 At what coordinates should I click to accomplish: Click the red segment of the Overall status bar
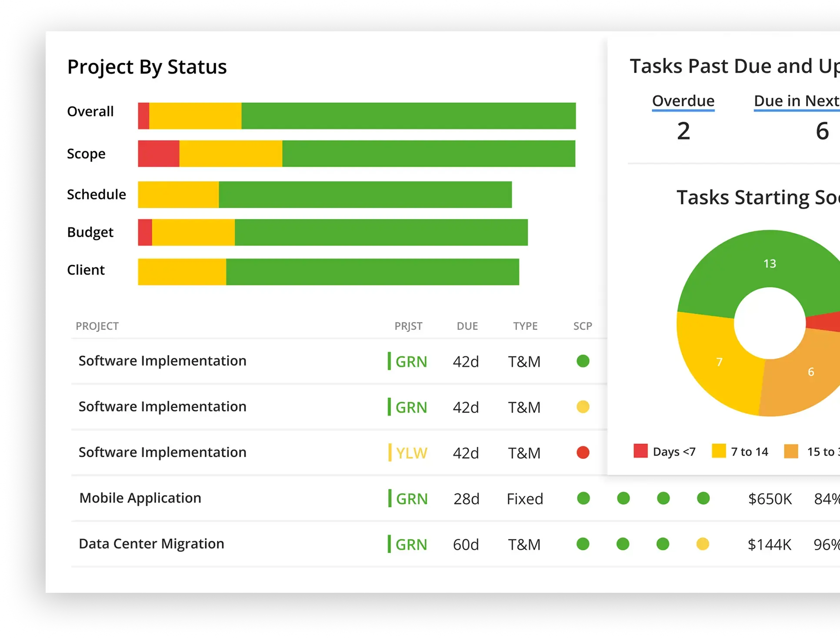click(x=143, y=116)
